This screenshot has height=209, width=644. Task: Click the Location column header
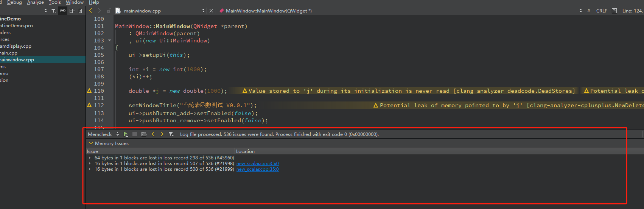coord(439,151)
